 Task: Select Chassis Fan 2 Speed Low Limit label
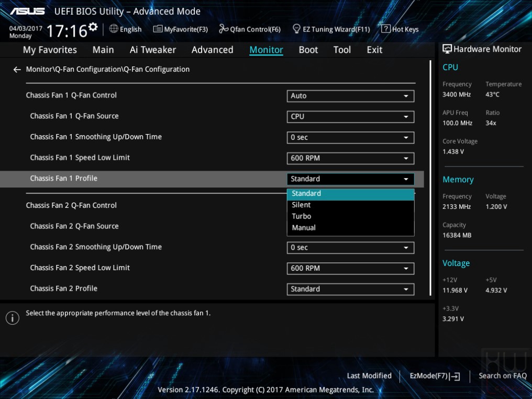pos(80,268)
